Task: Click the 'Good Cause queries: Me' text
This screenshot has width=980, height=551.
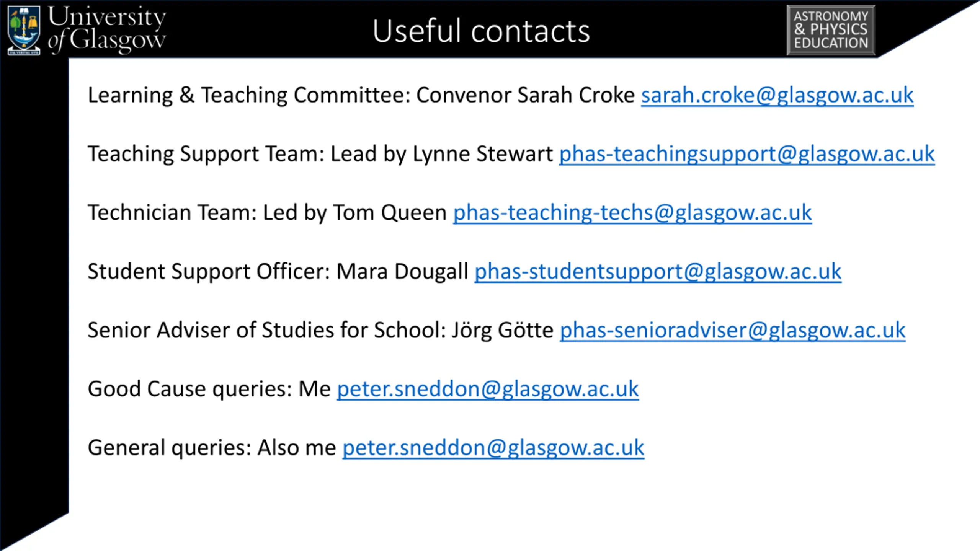Action: (209, 389)
